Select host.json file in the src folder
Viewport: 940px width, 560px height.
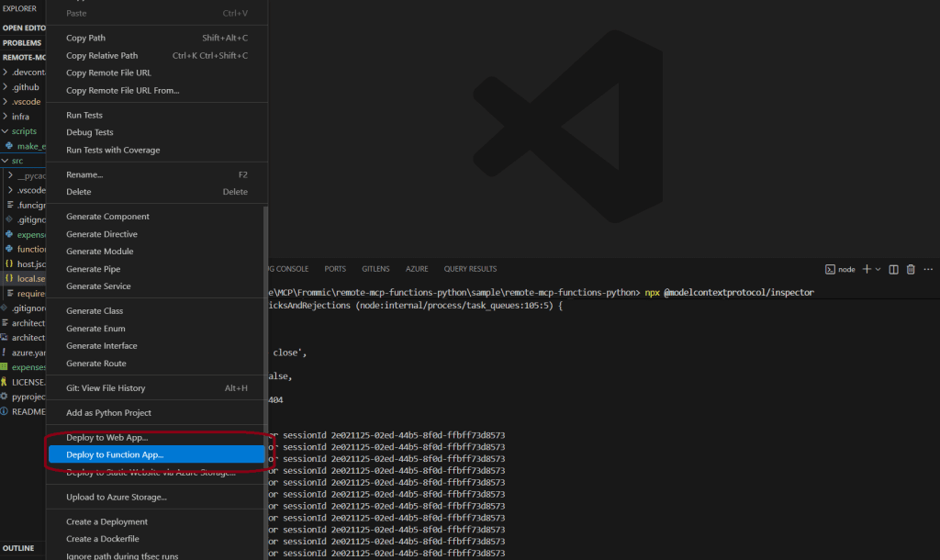pos(29,263)
